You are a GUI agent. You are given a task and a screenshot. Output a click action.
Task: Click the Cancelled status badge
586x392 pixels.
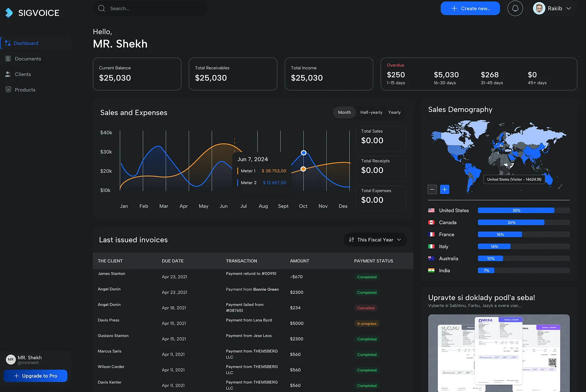tap(366, 308)
